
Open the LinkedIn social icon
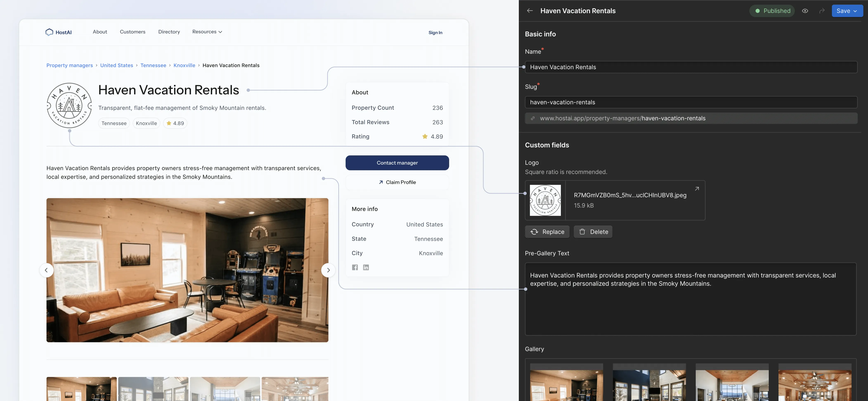coord(366,268)
